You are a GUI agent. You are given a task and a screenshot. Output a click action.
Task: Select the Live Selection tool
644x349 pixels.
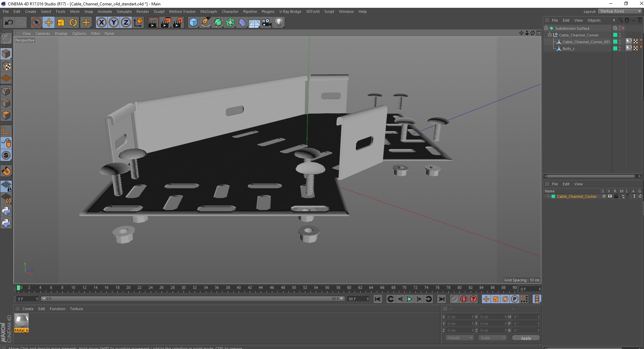[x=36, y=23]
